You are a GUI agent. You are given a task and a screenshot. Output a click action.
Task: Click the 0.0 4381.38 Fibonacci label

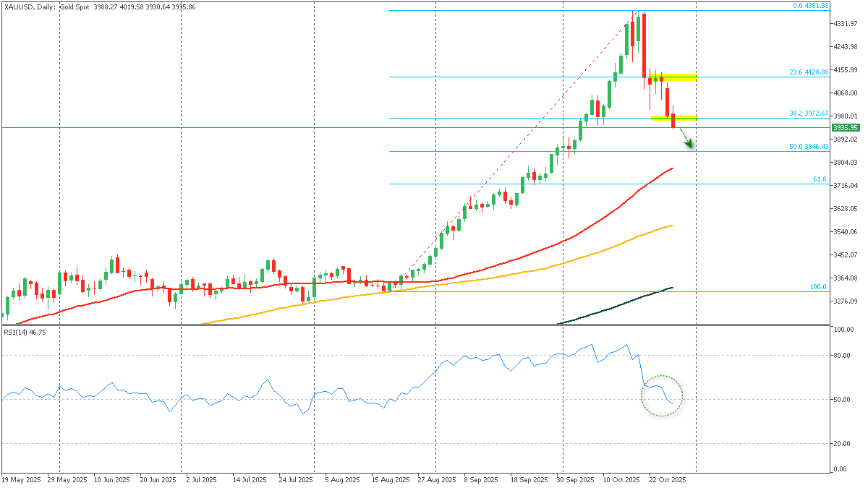[811, 6]
